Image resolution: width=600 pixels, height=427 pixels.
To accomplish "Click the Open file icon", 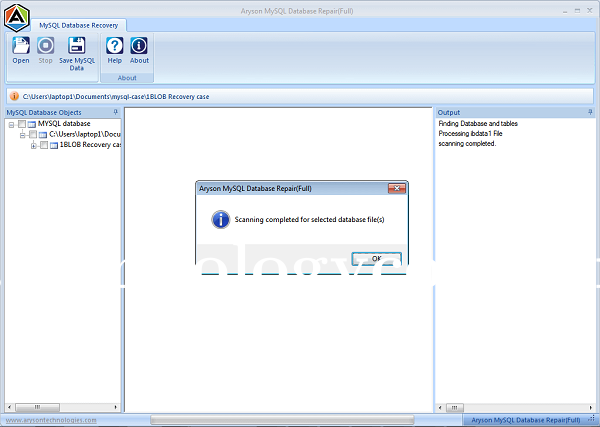I will tap(21, 46).
